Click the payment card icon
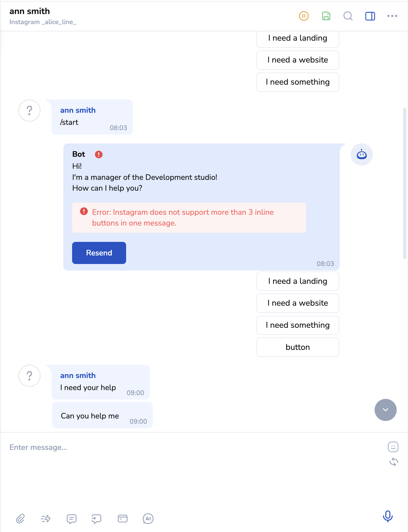Screen dimensions: 408x532 123,518
